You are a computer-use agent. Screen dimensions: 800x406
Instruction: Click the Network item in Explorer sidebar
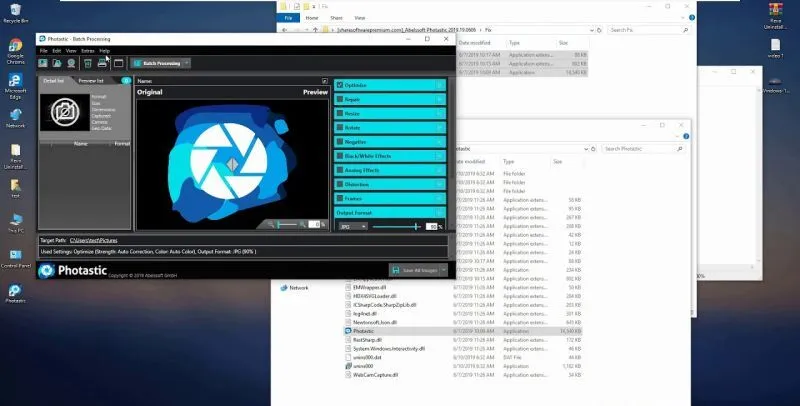(294, 288)
